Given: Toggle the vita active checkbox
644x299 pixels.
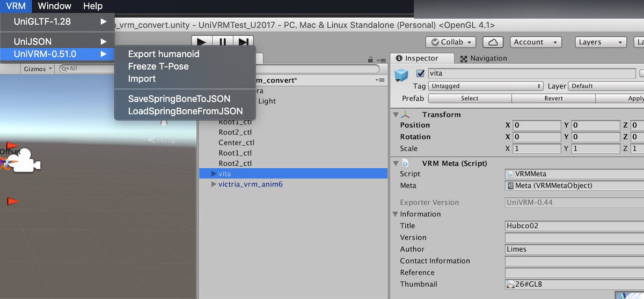Looking at the screenshot, I should coord(421,73).
